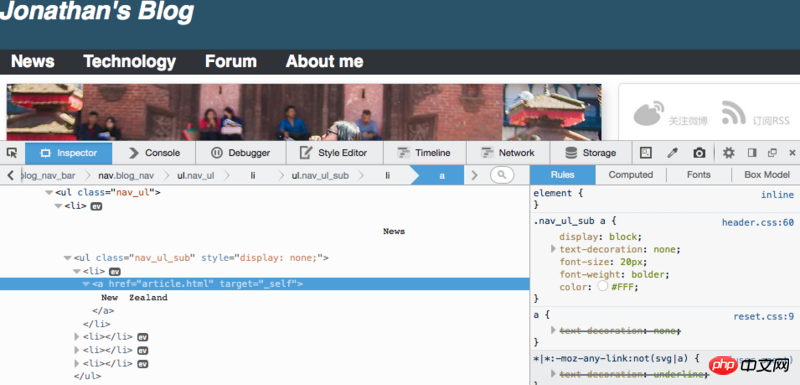
Task: Click the closing </a> tag line
Action: (103, 311)
